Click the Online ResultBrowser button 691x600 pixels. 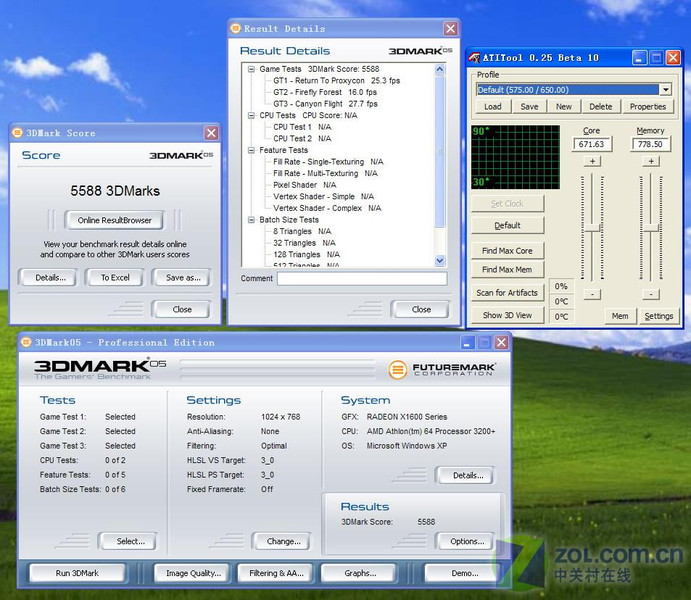(115, 220)
